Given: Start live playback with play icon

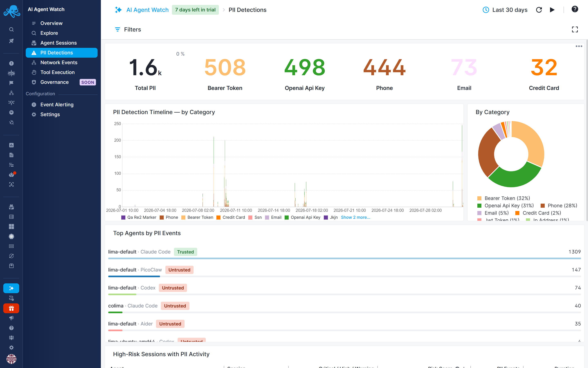Looking at the screenshot, I should pyautogui.click(x=552, y=10).
